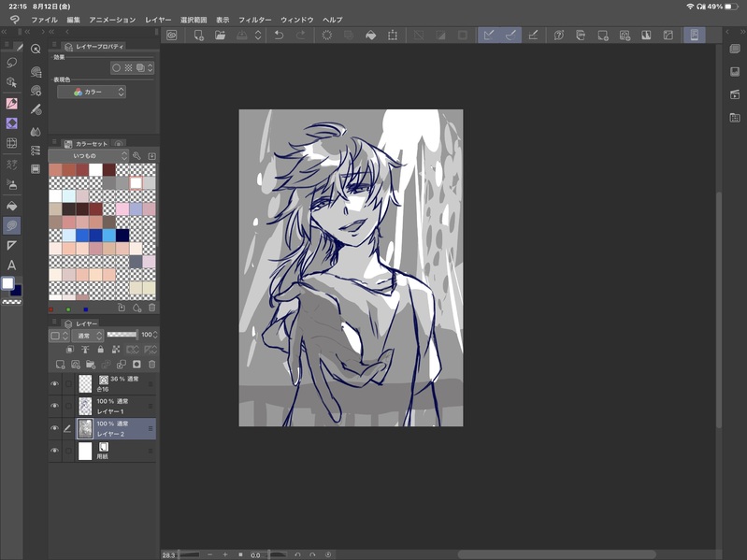Open the Sub Tool palette icon

(36, 72)
